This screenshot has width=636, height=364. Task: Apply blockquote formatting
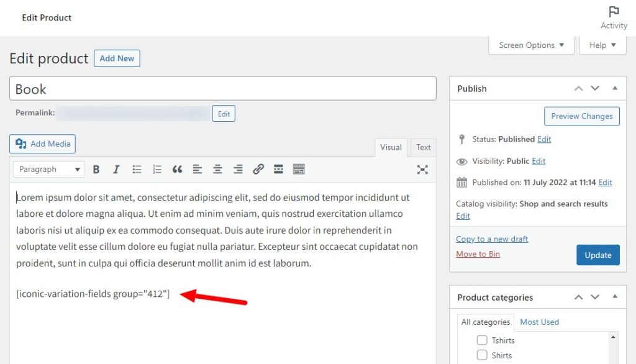[x=177, y=169]
